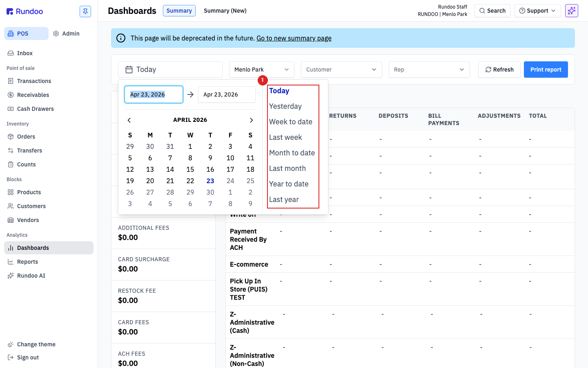Follow the Go to new summary page link

294,38
